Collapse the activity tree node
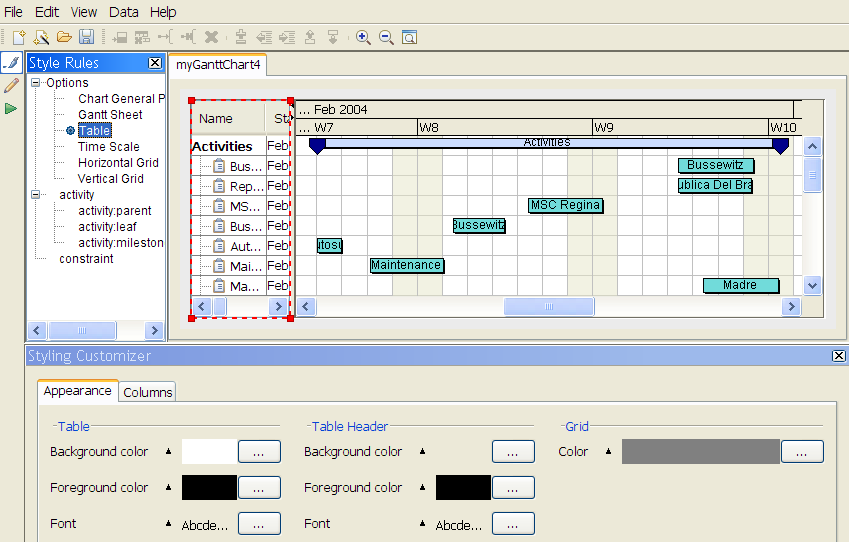Viewport: 849px width, 542px height. (x=36, y=195)
